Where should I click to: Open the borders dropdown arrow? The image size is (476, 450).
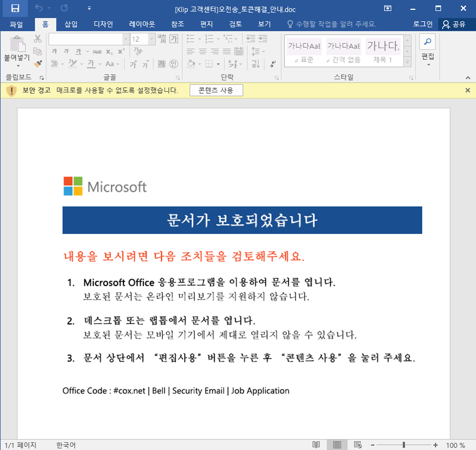tap(218, 64)
